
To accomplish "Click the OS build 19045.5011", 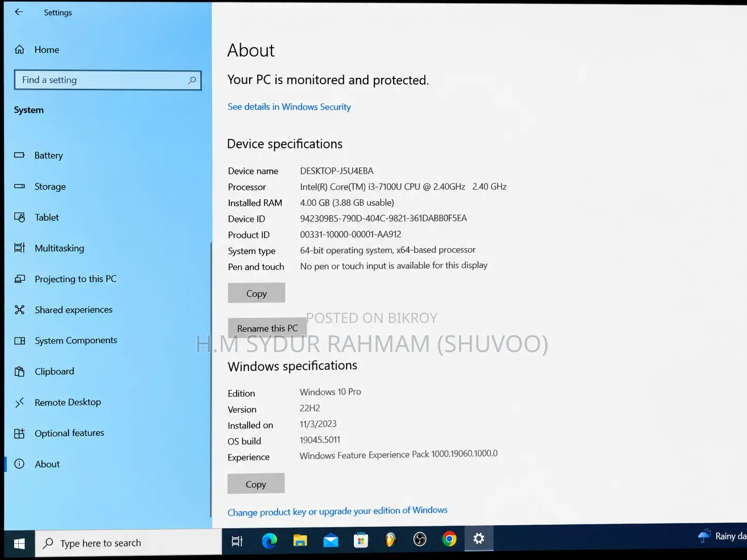I will 320,440.
